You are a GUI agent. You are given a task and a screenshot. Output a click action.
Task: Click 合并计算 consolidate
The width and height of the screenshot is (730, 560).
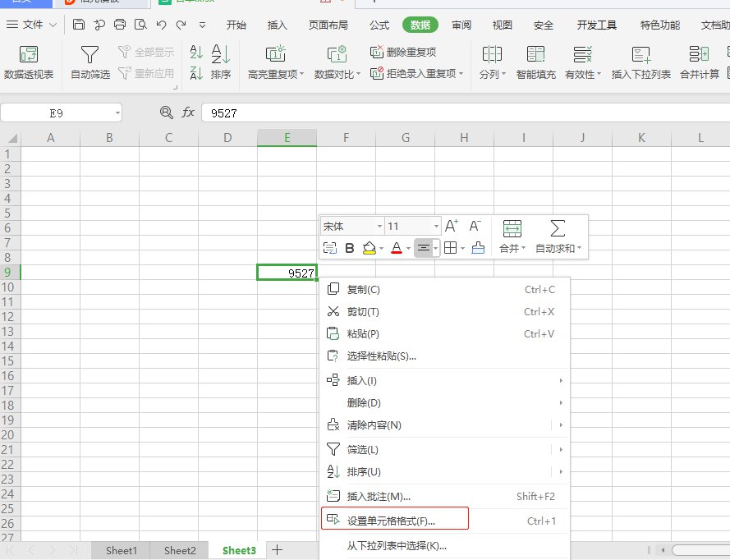pyautogui.click(x=700, y=62)
